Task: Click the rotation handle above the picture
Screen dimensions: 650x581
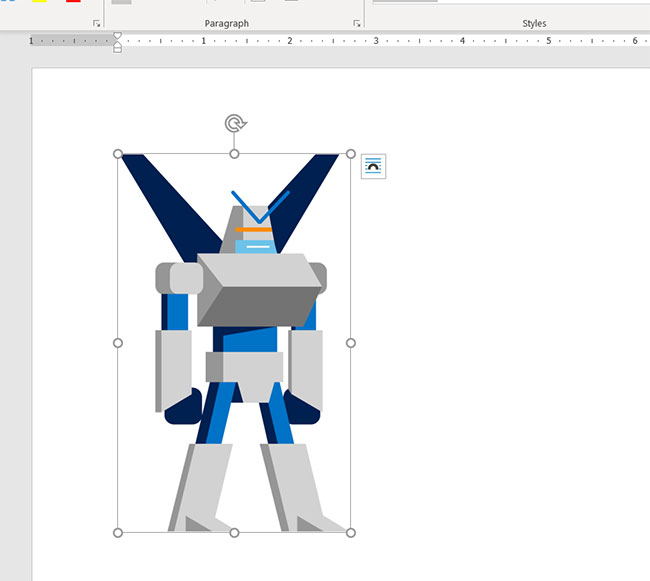Action: 235,123
